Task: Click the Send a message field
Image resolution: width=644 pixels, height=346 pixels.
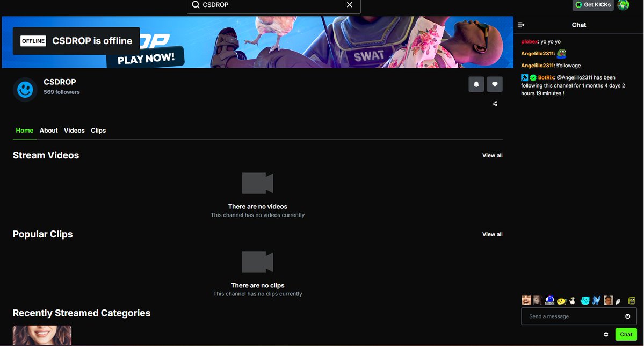Action: pos(578,316)
